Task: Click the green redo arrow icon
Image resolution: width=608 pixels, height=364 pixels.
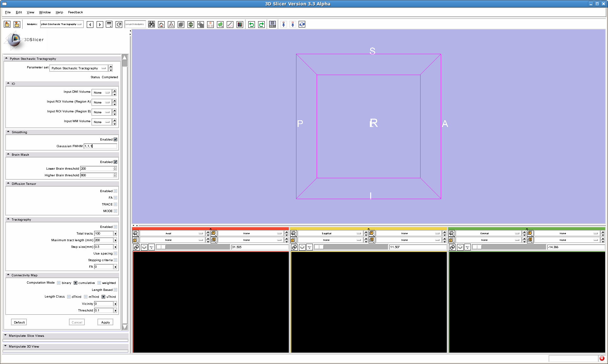Action: click(x=261, y=24)
